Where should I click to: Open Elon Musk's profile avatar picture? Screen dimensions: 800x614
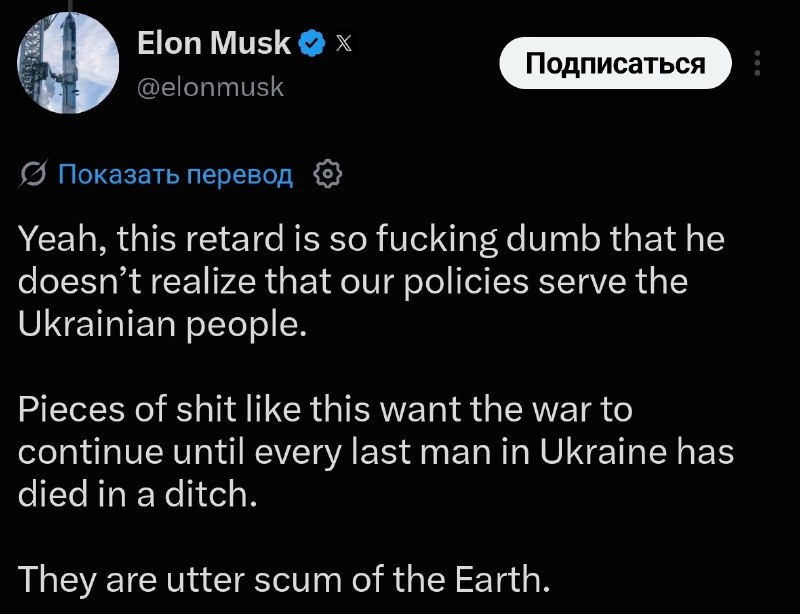[68, 63]
